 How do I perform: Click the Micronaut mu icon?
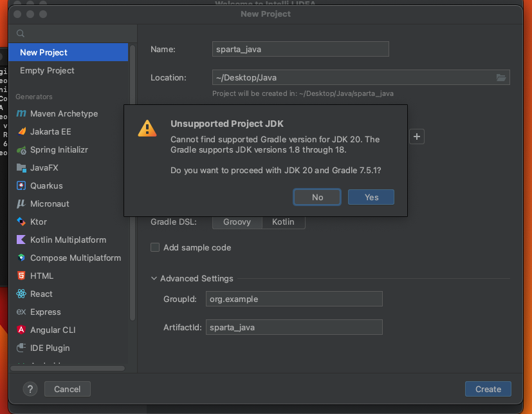point(21,203)
